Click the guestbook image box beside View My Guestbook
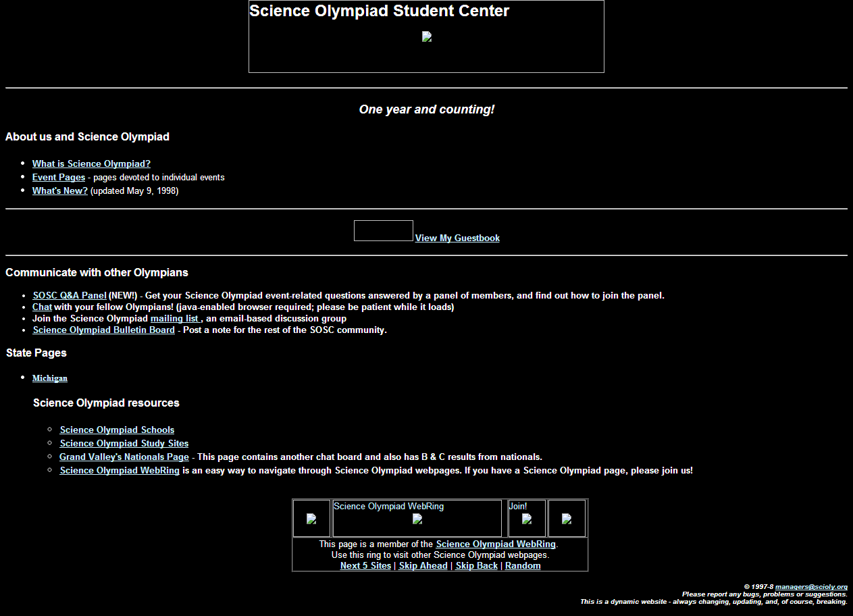Screen dimensions: 853x616 (x=383, y=230)
